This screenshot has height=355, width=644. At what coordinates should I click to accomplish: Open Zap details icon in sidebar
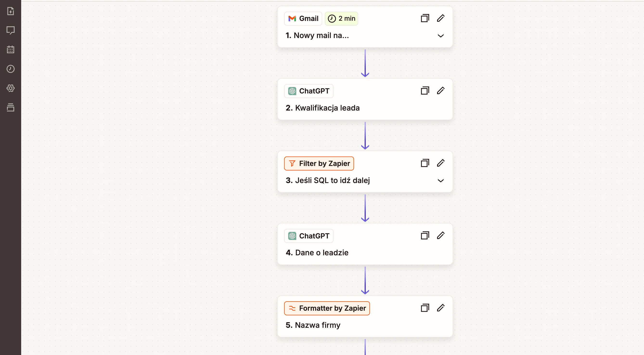[11, 11]
